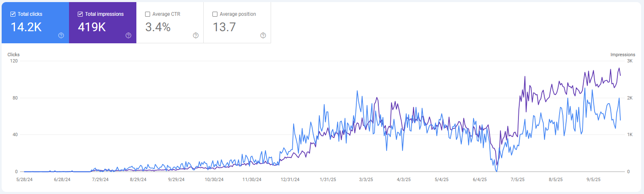Select the 12/31/24 date axis label
The image size is (644, 194).
[x=290, y=180]
